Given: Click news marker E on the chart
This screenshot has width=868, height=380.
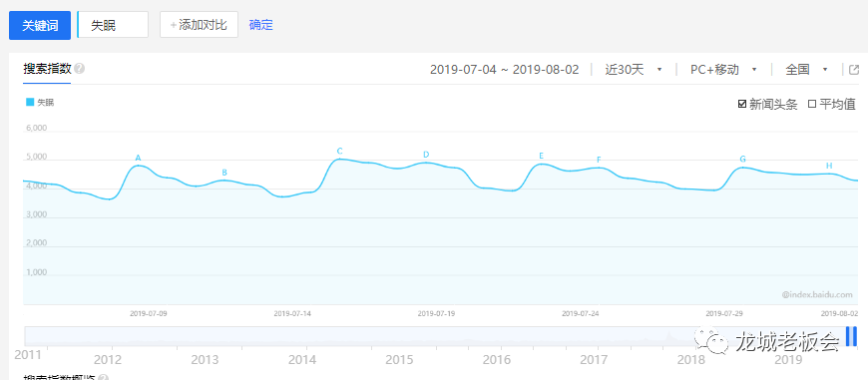Looking at the screenshot, I should pos(542,156).
